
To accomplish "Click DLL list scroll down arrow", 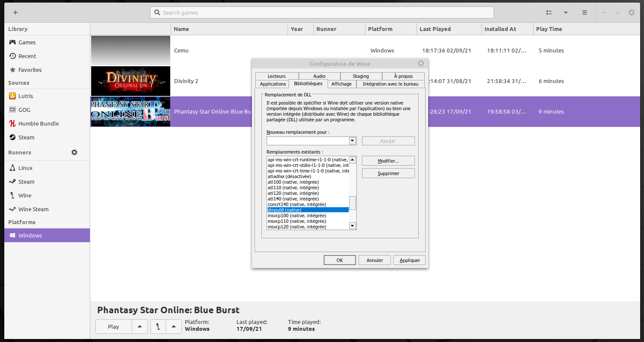I will click(x=353, y=226).
